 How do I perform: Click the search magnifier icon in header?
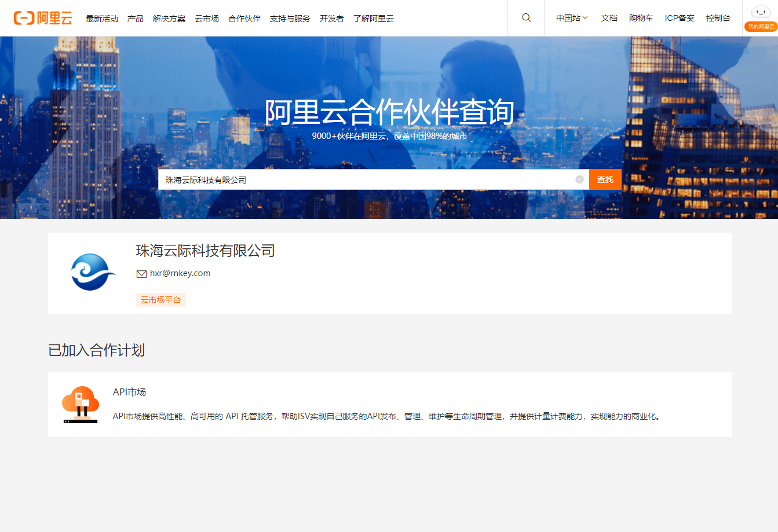click(526, 18)
